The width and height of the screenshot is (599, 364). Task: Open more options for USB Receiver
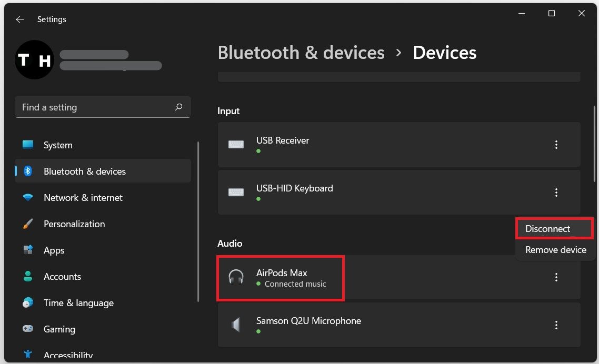556,145
